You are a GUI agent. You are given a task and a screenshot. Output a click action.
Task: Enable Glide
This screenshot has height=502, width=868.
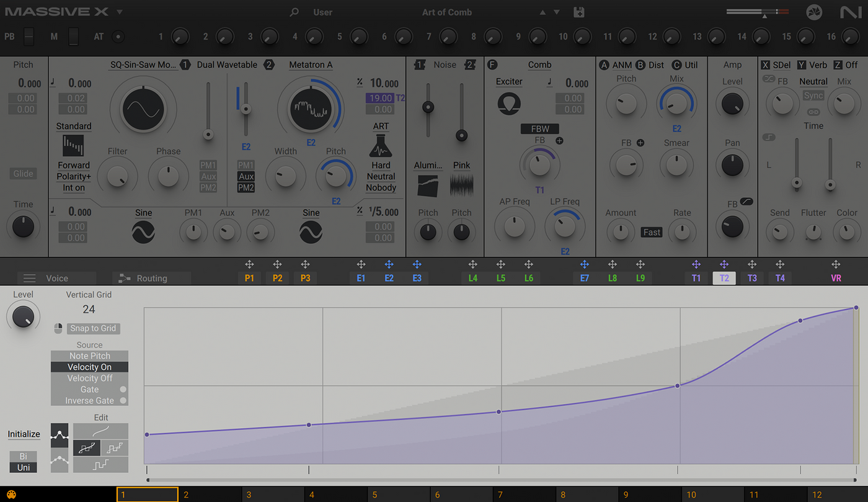click(24, 174)
